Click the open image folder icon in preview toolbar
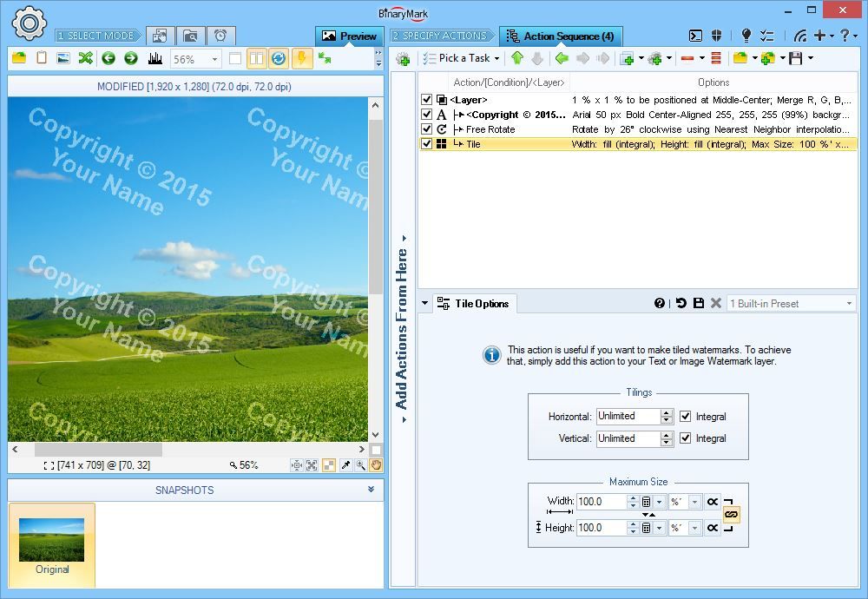 coord(19,57)
